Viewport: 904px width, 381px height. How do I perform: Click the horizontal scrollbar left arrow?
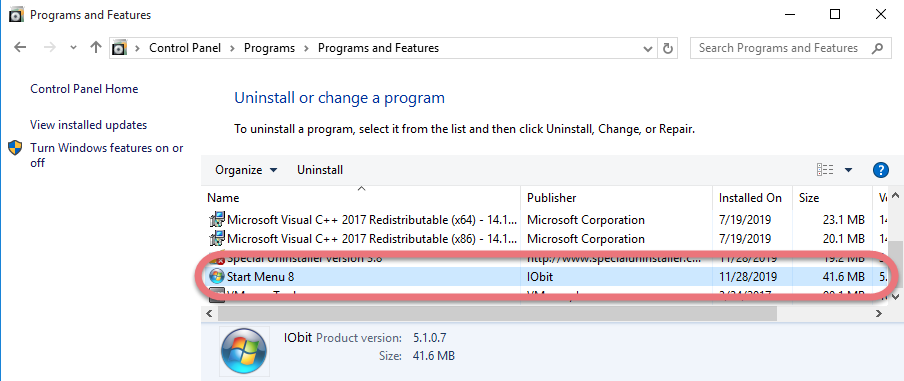click(209, 314)
